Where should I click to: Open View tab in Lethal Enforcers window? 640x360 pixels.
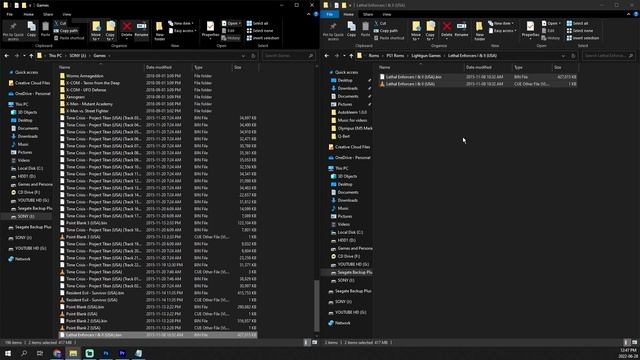click(387, 14)
